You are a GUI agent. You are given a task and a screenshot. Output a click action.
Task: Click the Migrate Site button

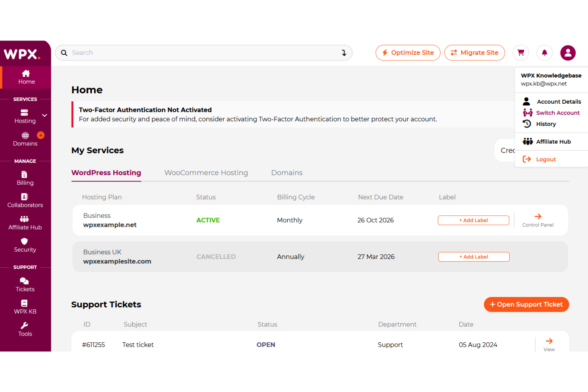pos(474,52)
